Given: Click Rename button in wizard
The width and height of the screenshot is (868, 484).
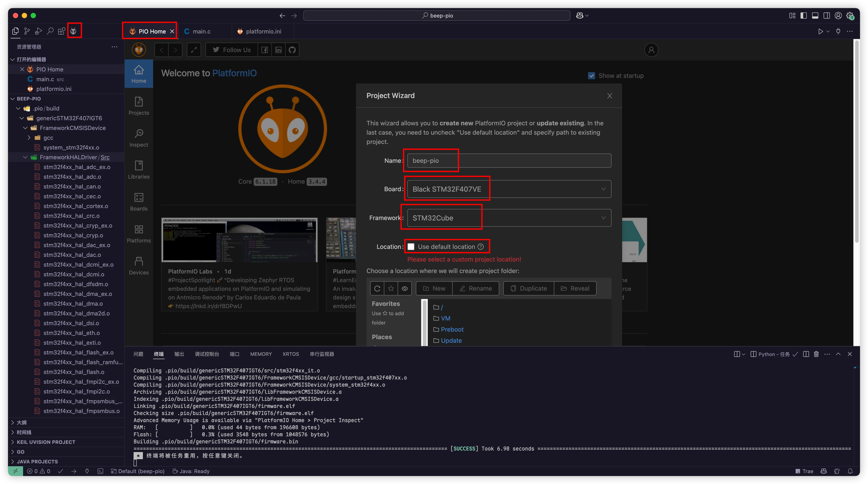Looking at the screenshot, I should pyautogui.click(x=475, y=288).
